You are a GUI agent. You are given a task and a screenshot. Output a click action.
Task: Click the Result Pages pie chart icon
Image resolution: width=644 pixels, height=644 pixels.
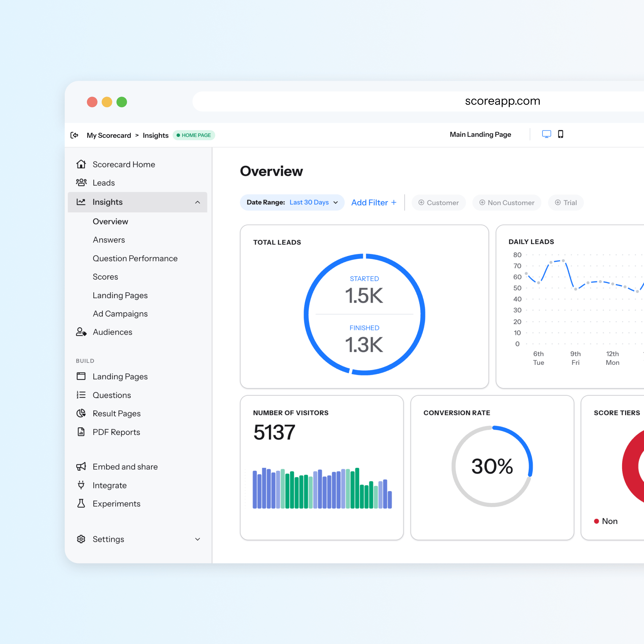[x=81, y=413]
